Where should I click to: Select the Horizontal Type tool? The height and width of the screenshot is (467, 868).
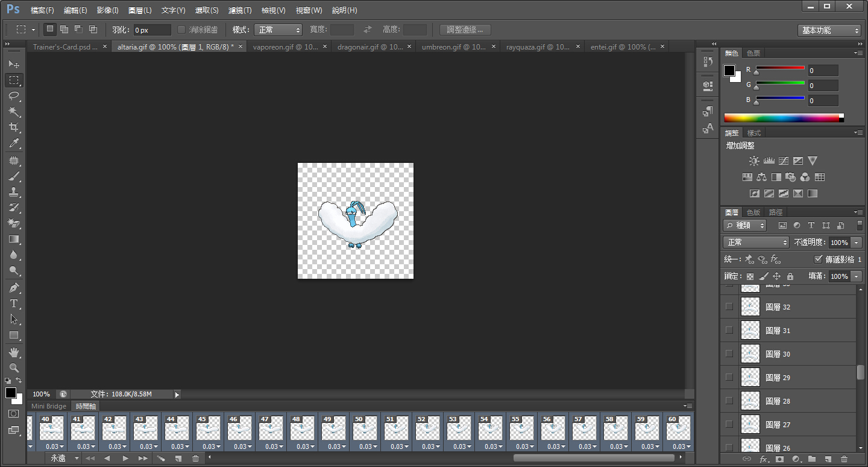coord(14,303)
